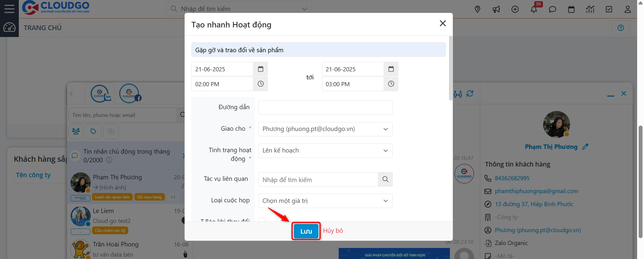Open the chat bubble icon in header
The image size is (644, 259).
pos(552,9)
